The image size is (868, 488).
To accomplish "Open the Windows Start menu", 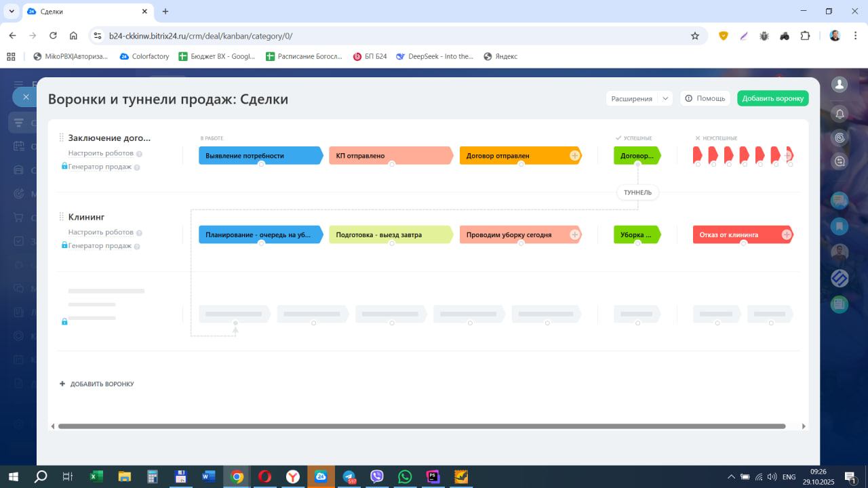I will click(14, 476).
